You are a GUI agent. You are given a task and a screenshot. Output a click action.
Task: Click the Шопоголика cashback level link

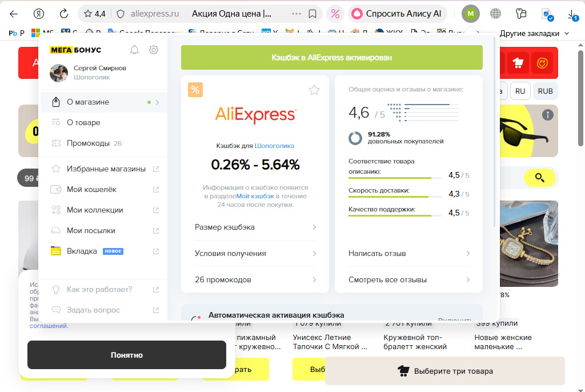tap(274, 146)
